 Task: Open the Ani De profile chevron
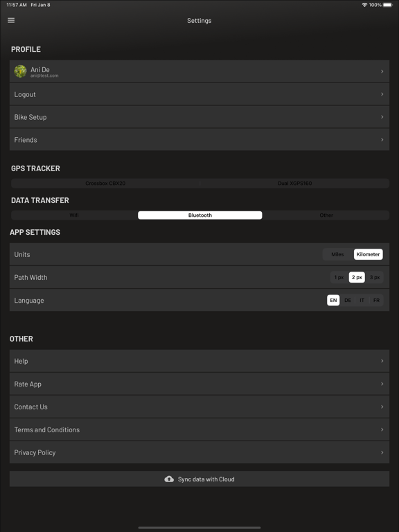click(x=382, y=71)
